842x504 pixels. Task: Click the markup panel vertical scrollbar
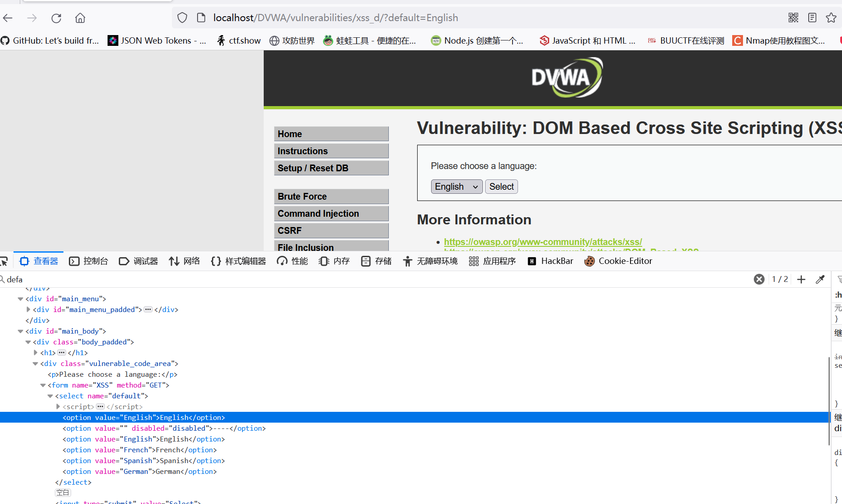click(829, 400)
